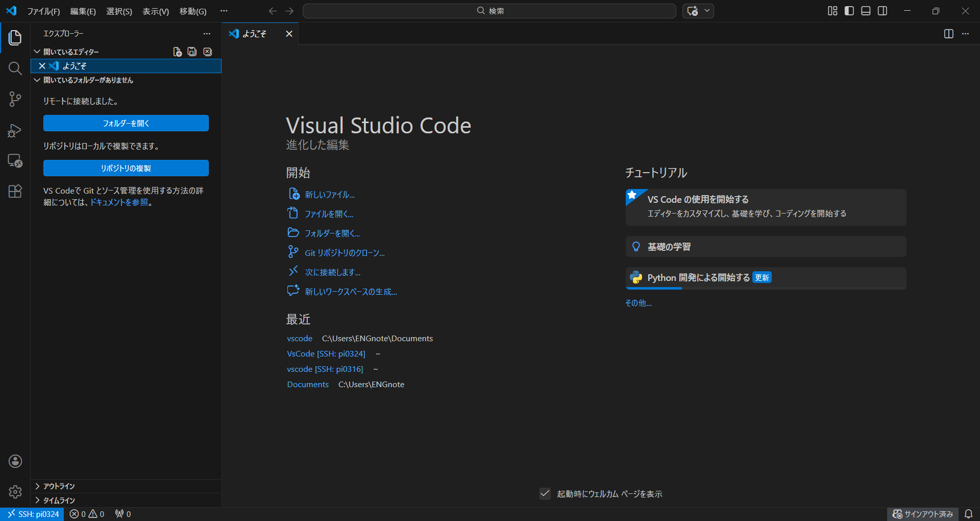Open the Remote Explorer view
The width and height of the screenshot is (980, 521).
[x=15, y=161]
